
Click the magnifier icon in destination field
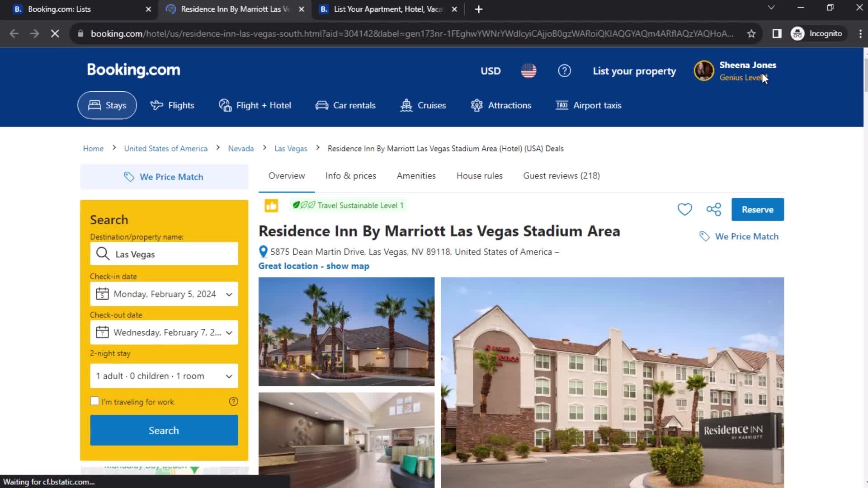pyautogui.click(x=103, y=254)
